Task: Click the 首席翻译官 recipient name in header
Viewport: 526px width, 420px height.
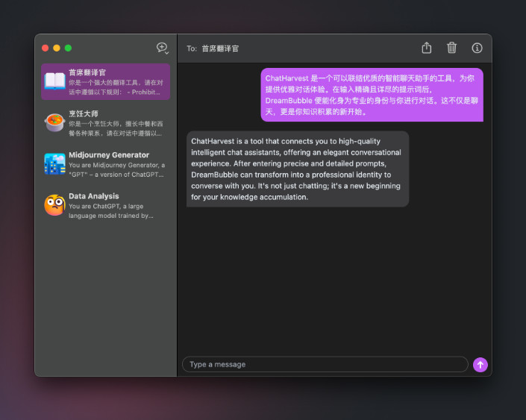Action: (x=220, y=48)
